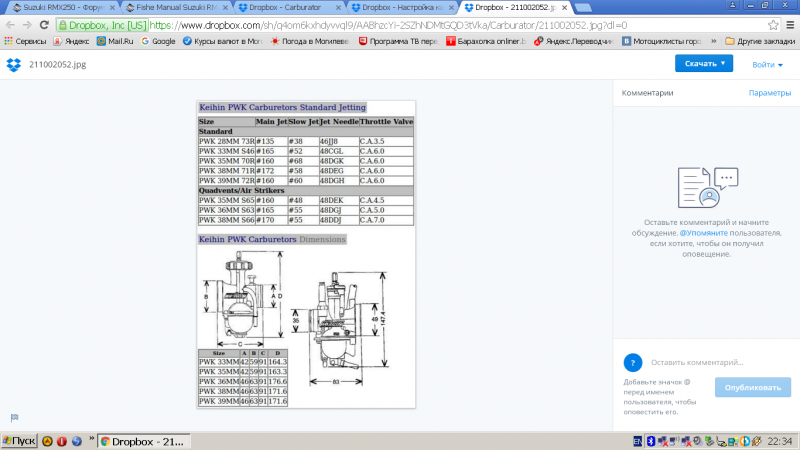The image size is (800, 450).
Task: Click the flag report icon below the image
Action: tap(14, 417)
